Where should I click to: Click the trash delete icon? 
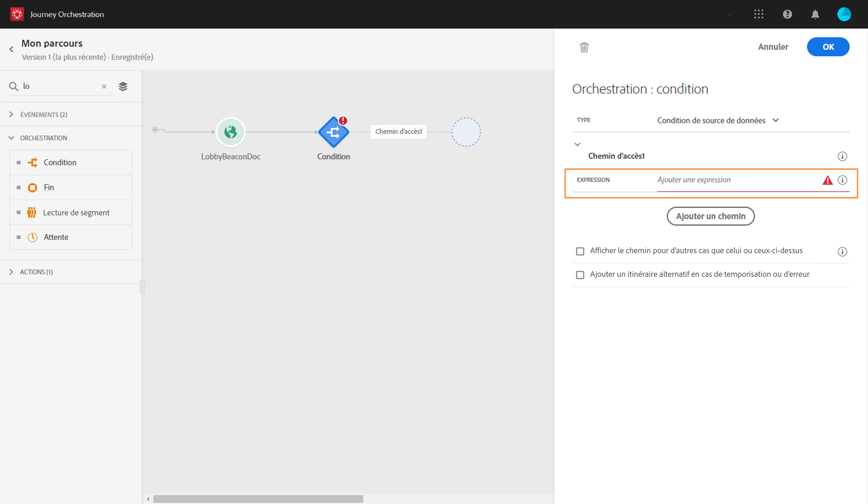584,47
